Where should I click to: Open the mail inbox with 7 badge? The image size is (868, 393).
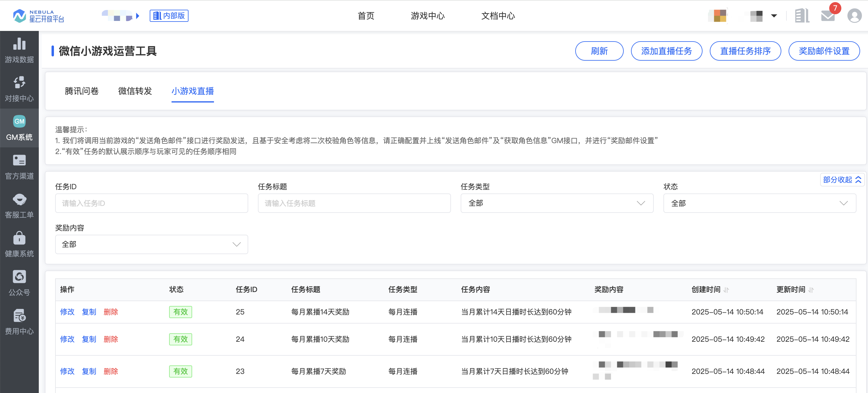(828, 15)
